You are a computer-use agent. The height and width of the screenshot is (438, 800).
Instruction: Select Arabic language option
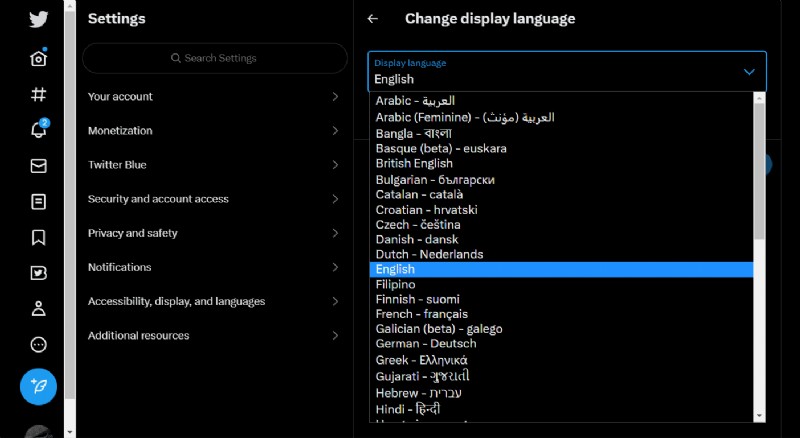[561, 101]
